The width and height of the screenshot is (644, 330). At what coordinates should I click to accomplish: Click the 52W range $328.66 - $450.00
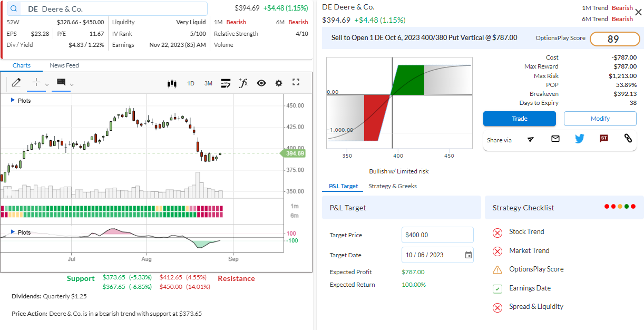click(x=80, y=22)
